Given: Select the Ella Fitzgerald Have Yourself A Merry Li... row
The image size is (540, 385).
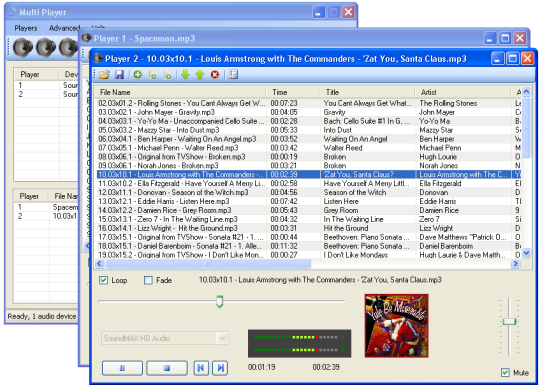Looking at the screenshot, I should click(308, 183).
